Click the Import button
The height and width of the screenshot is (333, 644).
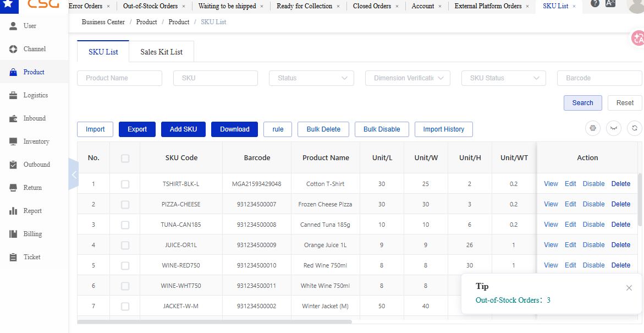click(95, 129)
